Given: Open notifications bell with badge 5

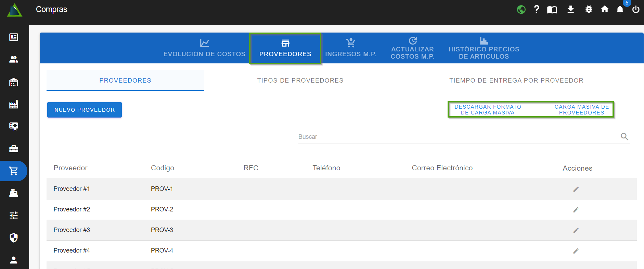Looking at the screenshot, I should point(620,10).
